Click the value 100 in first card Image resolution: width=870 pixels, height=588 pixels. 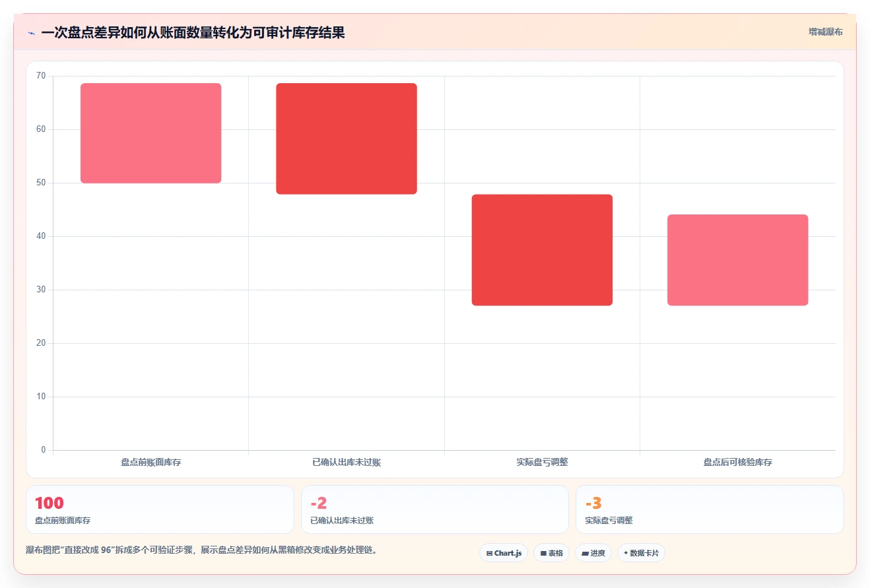click(x=50, y=504)
